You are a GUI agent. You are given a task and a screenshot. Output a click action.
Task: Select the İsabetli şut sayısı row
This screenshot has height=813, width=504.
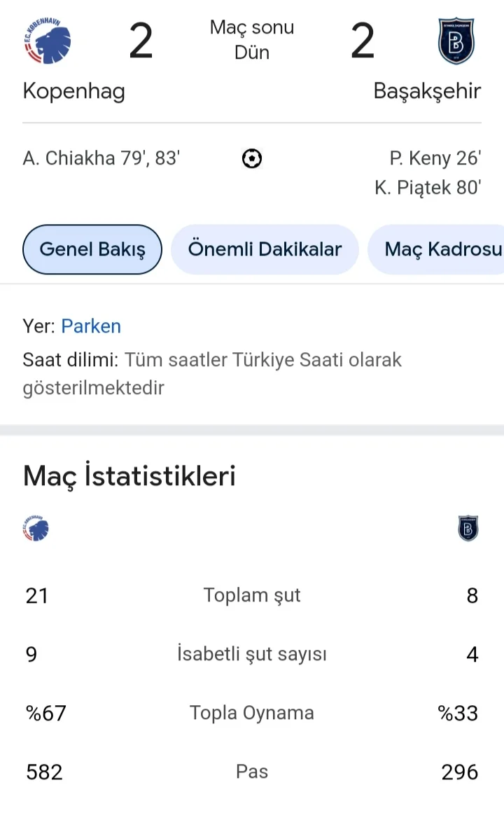click(x=252, y=654)
